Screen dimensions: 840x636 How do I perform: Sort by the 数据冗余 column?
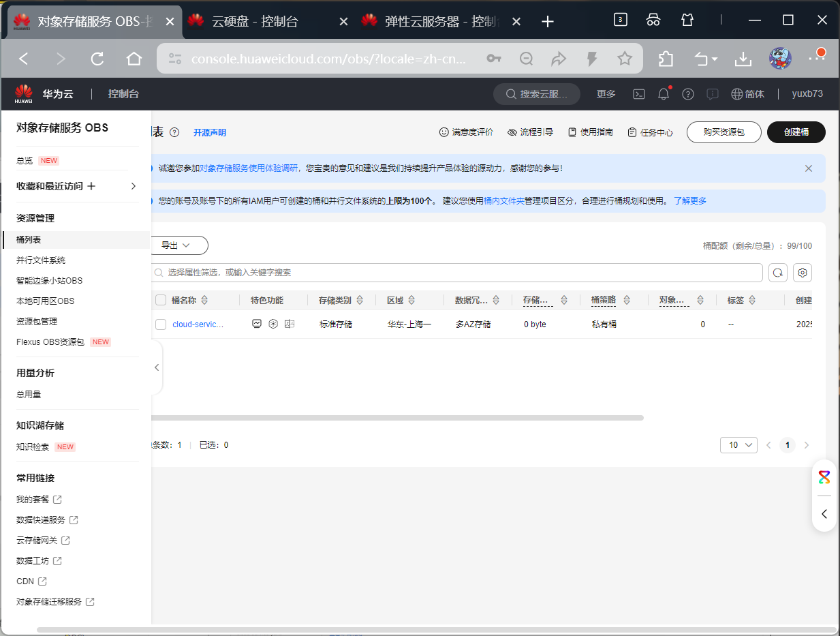pos(497,300)
